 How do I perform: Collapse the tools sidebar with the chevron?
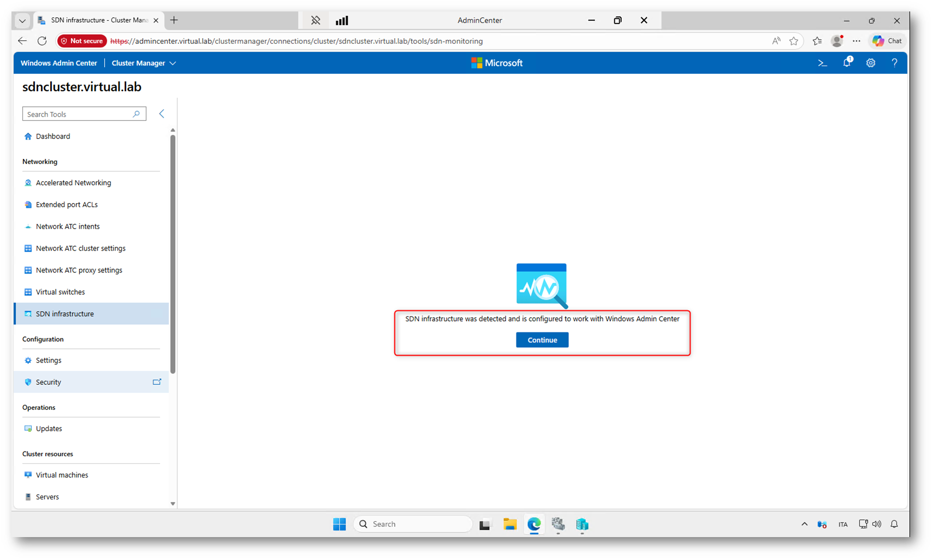[162, 114]
